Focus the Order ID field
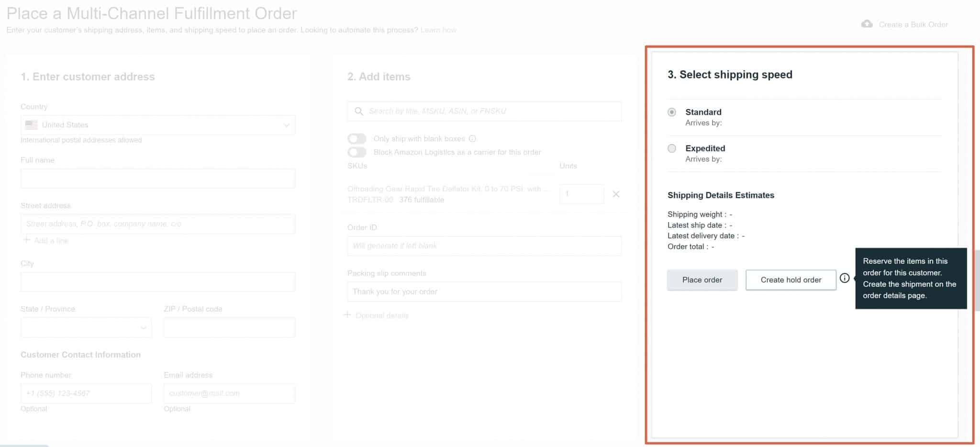980x447 pixels. point(484,246)
